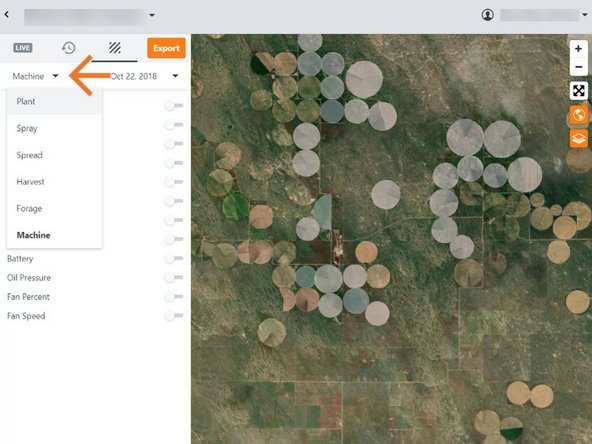This screenshot has height=444, width=592.
Task: Zoom out on the map
Action: (578, 67)
